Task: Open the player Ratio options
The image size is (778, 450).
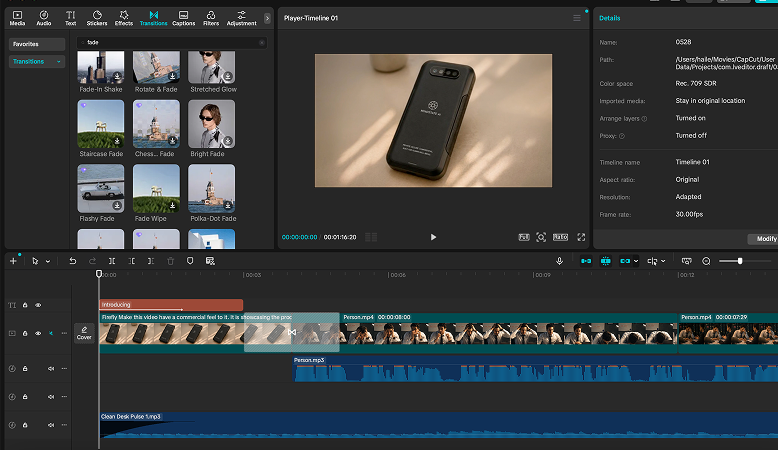Action: [560, 237]
